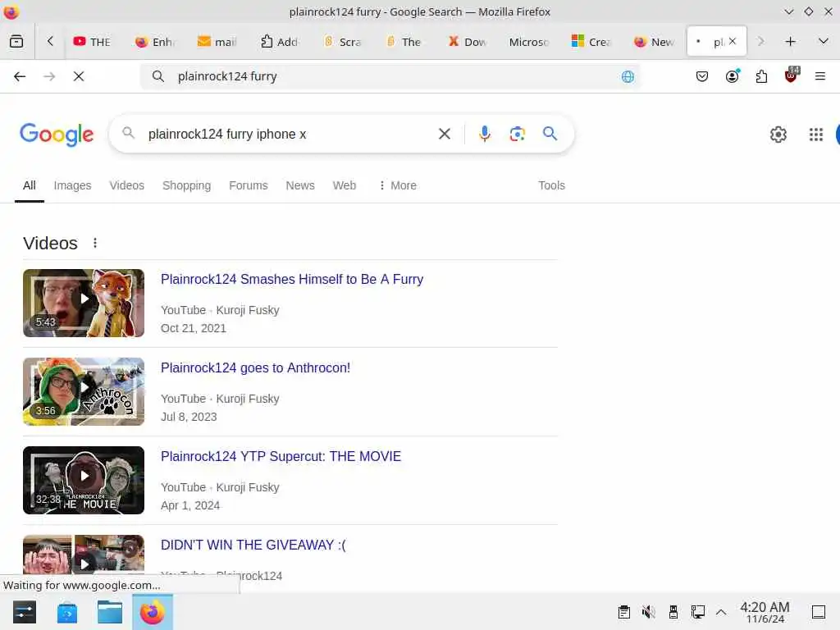The width and height of the screenshot is (840, 630).
Task: Switch to Videos results
Action: pos(127,185)
